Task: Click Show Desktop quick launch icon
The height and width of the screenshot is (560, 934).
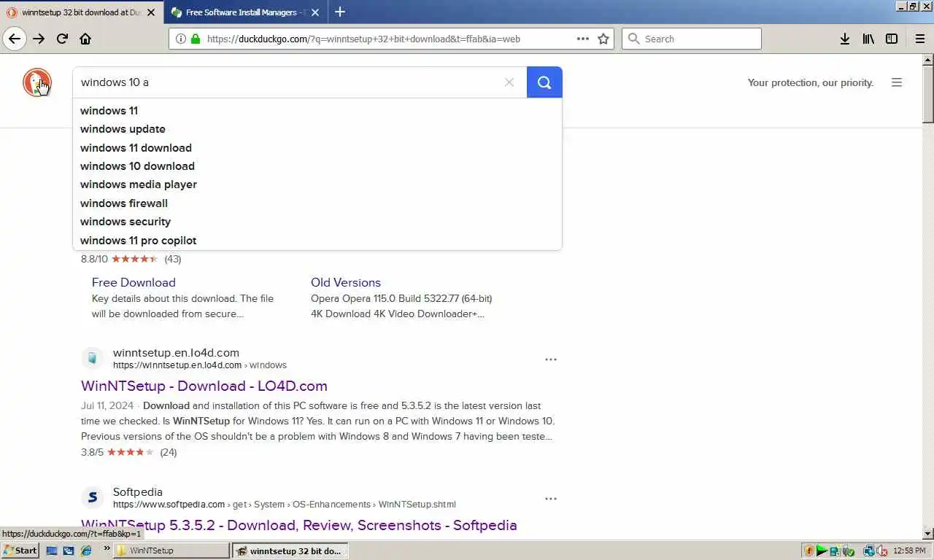Action: (52, 551)
